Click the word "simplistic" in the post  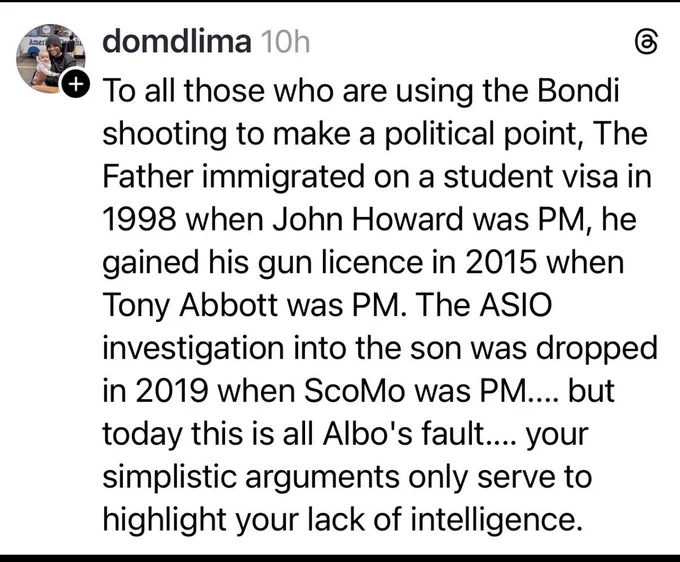click(x=170, y=477)
